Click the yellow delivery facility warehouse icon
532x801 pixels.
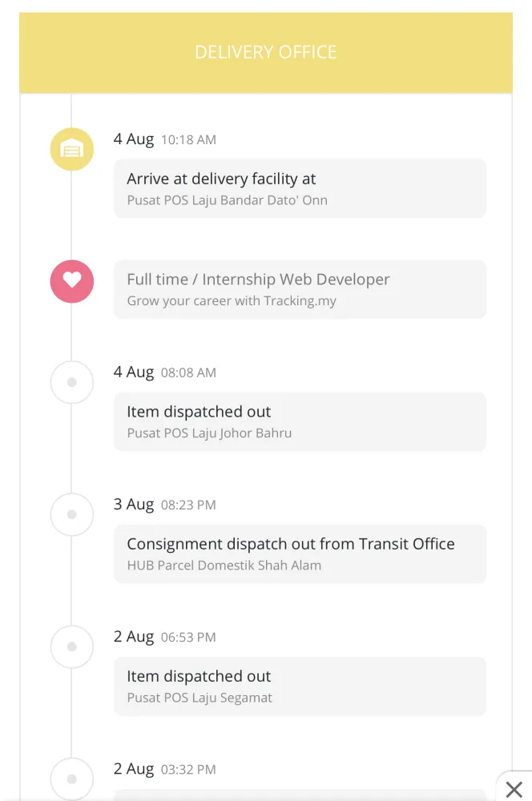click(71, 149)
